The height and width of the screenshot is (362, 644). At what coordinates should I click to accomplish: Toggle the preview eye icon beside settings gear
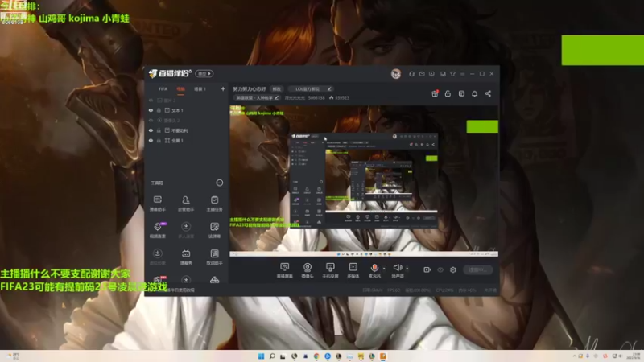click(440, 269)
